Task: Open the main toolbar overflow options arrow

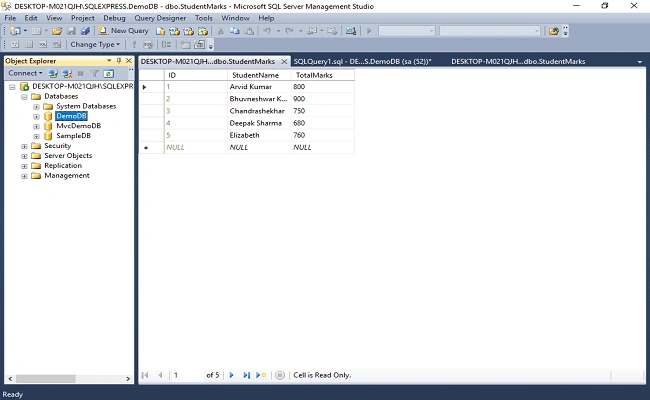Action: (x=565, y=31)
